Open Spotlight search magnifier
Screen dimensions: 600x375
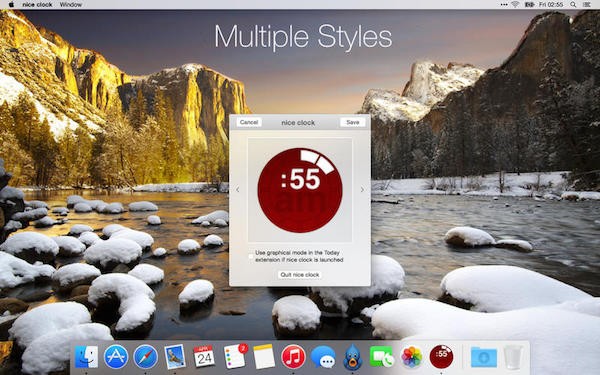(x=573, y=5)
